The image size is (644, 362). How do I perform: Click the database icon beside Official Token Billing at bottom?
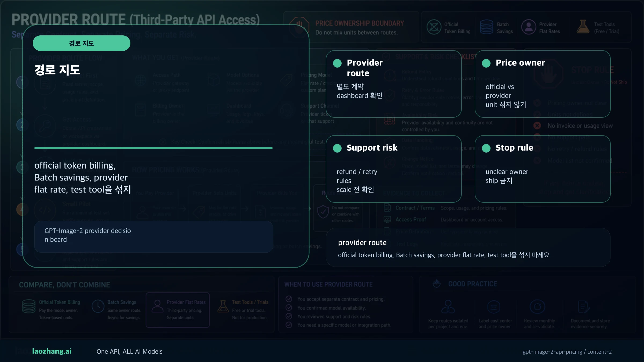point(29,306)
